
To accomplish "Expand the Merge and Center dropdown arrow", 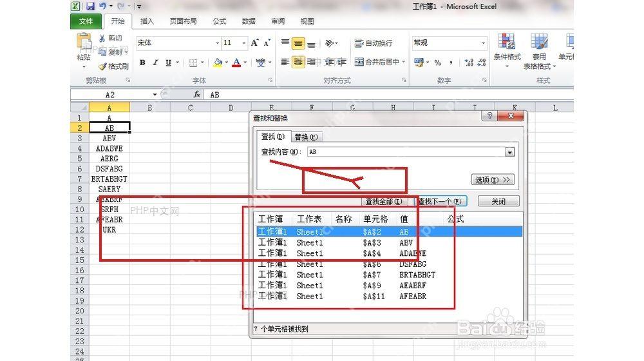I will (404, 62).
